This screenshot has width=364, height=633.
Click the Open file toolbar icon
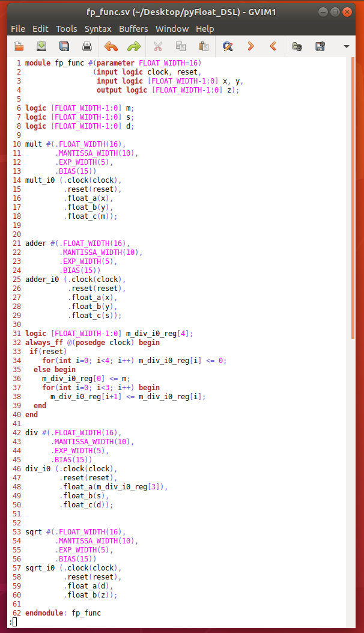(x=19, y=46)
